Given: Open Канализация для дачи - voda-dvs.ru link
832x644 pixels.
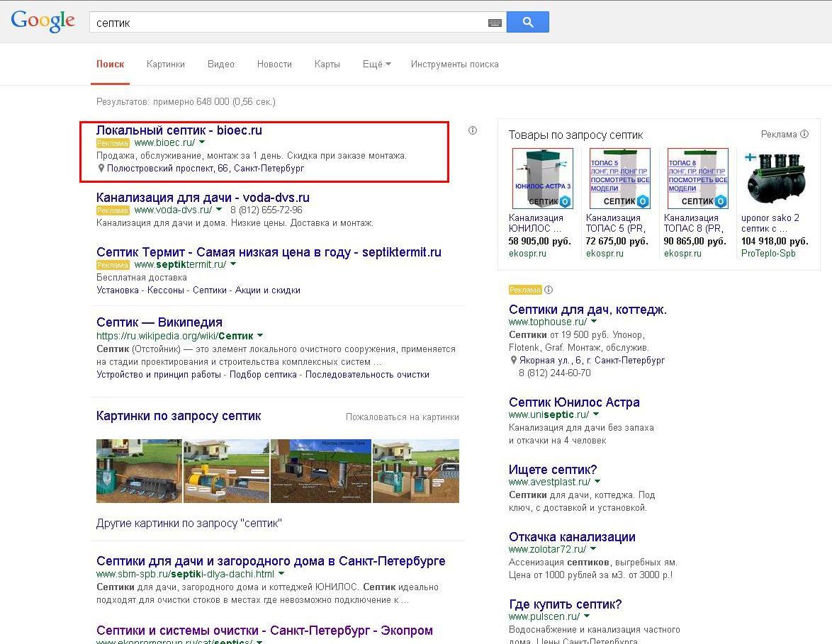Looking at the screenshot, I should click(203, 198).
